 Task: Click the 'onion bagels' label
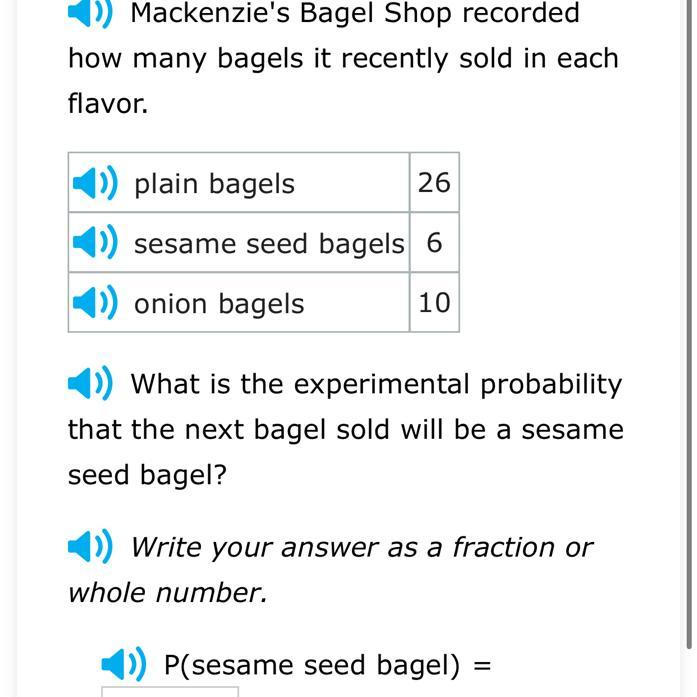(x=219, y=304)
